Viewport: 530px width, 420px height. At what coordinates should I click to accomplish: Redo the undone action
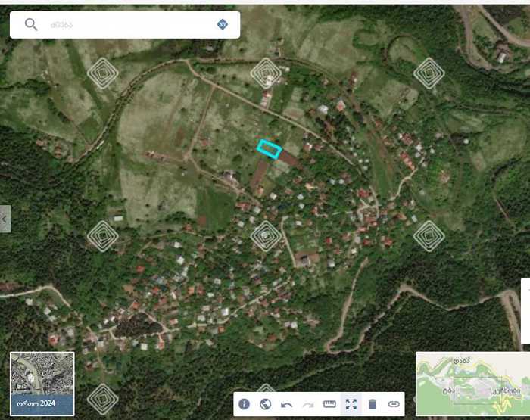pos(308,404)
